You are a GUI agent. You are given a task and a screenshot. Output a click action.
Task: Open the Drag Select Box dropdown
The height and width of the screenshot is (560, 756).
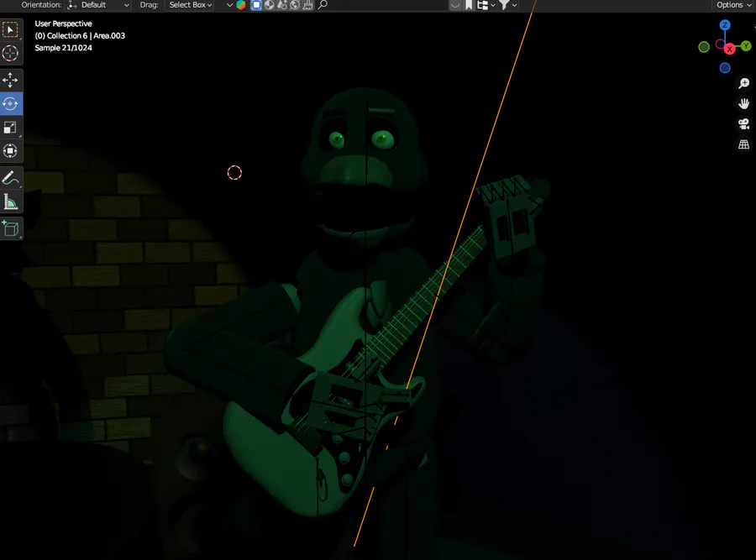pos(191,5)
